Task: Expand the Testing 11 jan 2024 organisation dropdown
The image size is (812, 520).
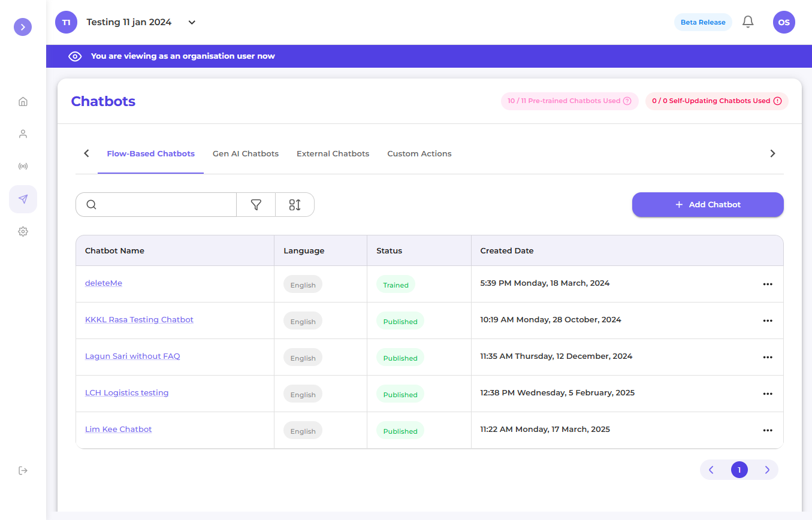Action: [x=192, y=22]
